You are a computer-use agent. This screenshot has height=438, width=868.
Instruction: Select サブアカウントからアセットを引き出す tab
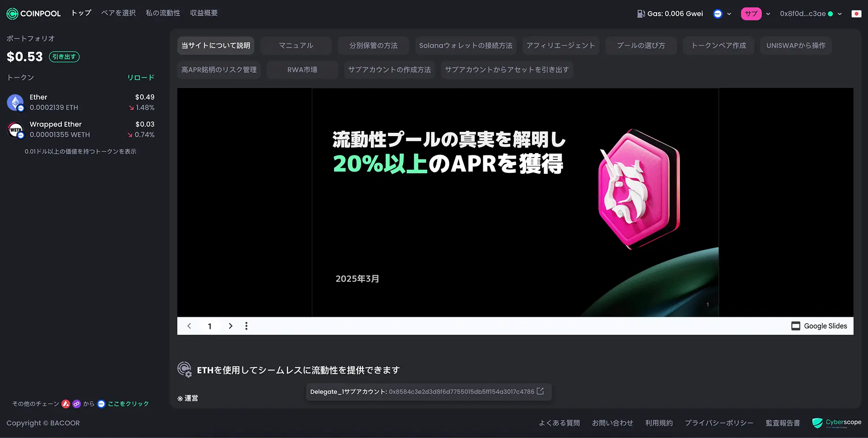[507, 70]
